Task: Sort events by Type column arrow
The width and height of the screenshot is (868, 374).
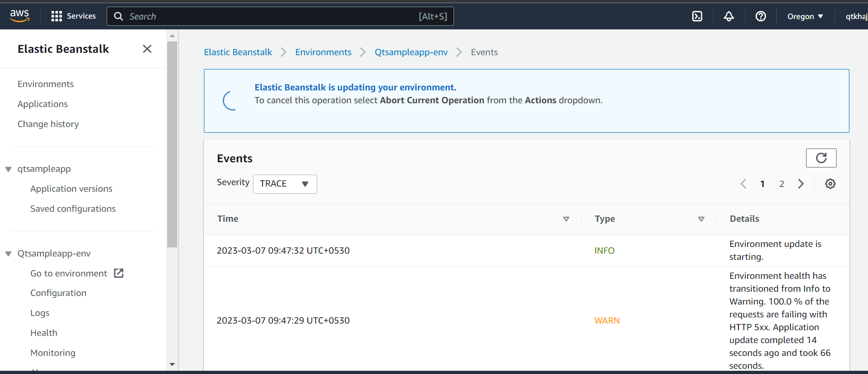Action: pos(701,219)
